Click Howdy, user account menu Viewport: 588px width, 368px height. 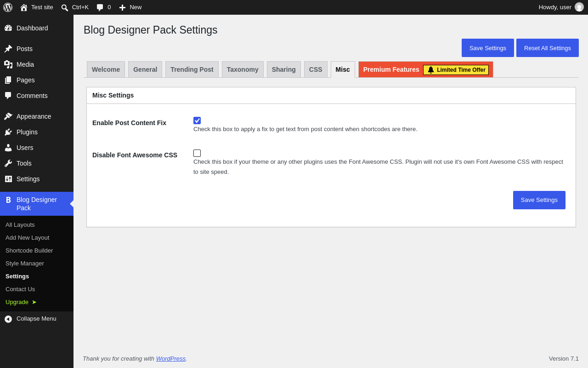pos(561,7)
